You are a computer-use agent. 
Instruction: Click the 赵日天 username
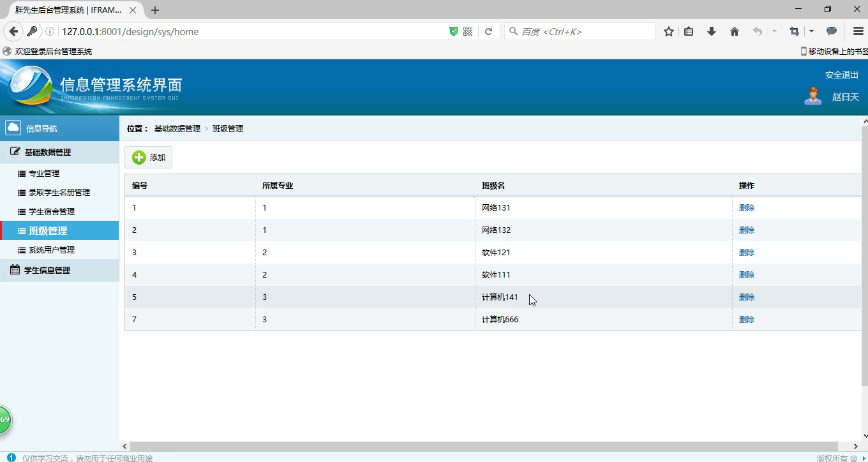click(x=845, y=97)
